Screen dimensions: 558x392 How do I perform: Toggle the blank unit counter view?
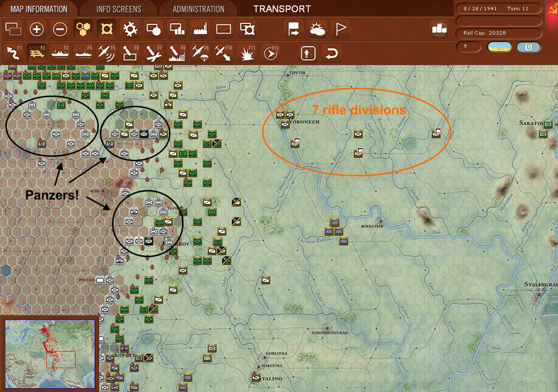coord(223,29)
